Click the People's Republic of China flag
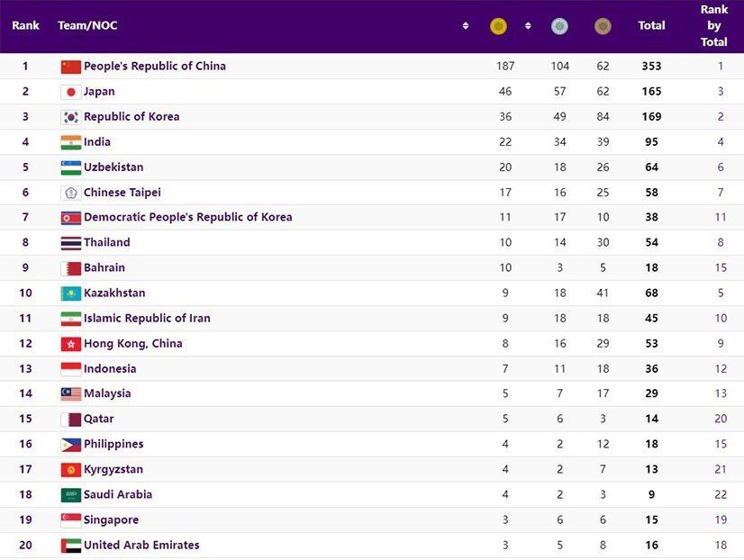 [x=70, y=67]
